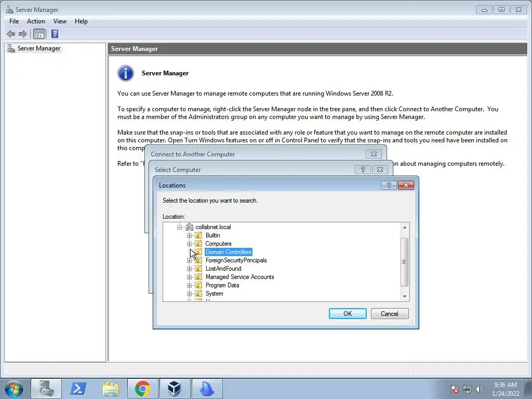Screen dimensions: 532x399
Task: Click the Back arrow toolbar icon
Action: click(11, 34)
